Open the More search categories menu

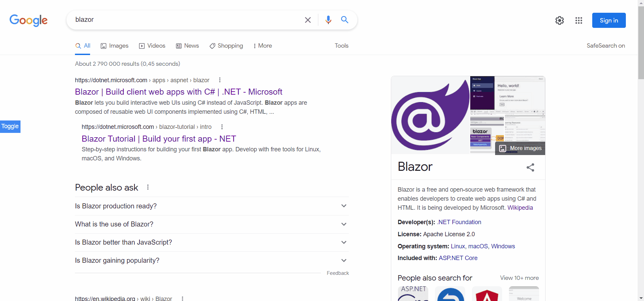click(263, 46)
